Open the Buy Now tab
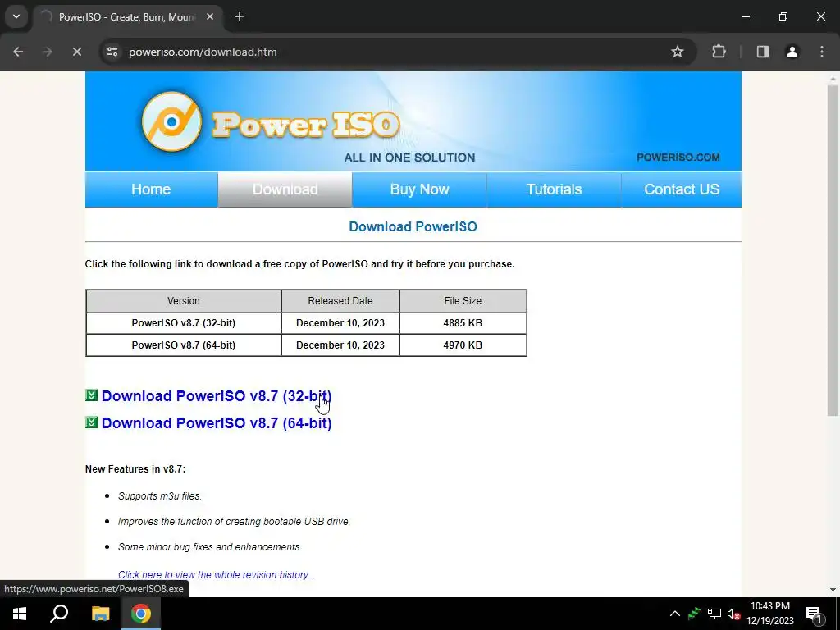840x630 pixels. (x=419, y=189)
